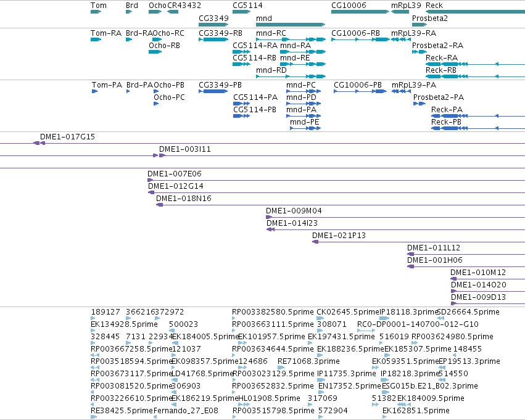Click the Tom-PA protein label

(107, 85)
